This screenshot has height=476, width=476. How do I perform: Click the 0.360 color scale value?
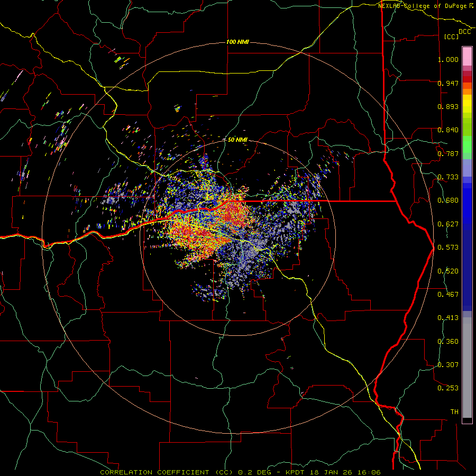point(448,342)
